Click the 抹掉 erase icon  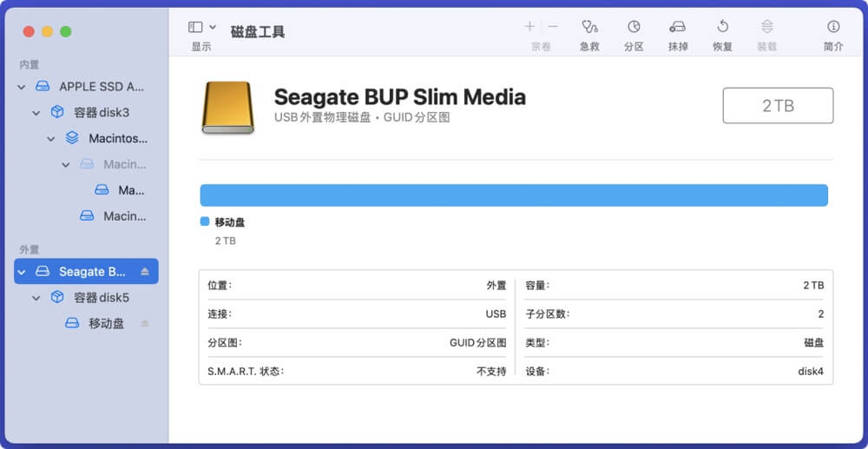pyautogui.click(x=678, y=27)
